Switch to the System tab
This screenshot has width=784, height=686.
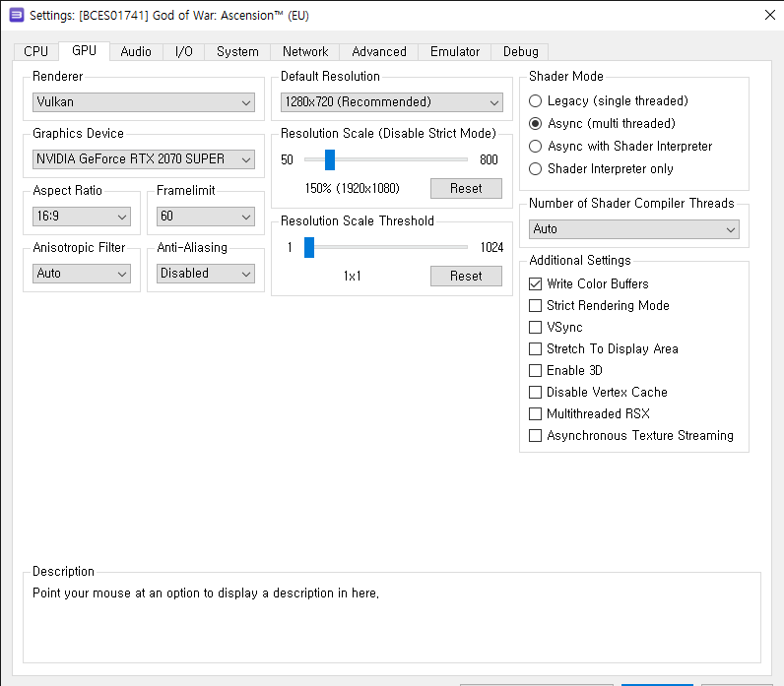click(237, 51)
